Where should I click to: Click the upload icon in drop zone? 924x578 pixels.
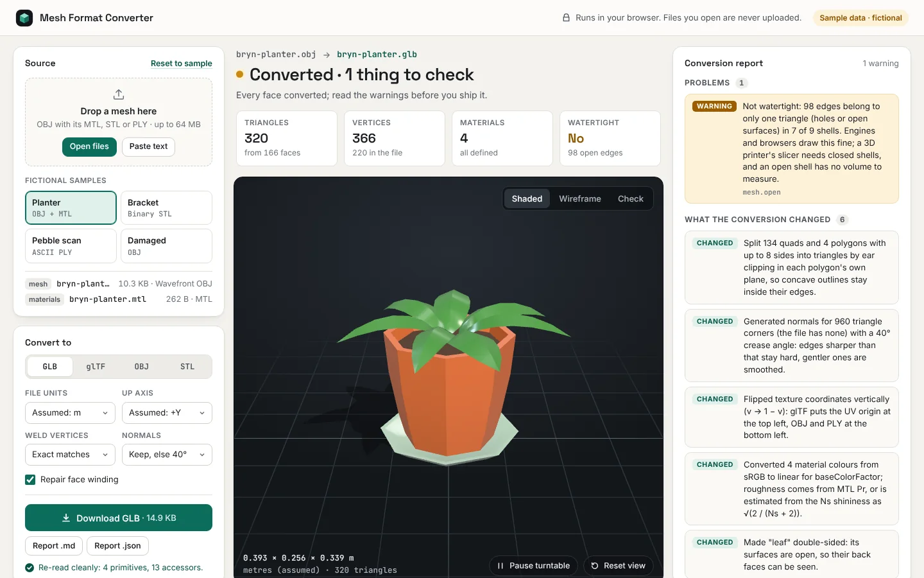[119, 95]
